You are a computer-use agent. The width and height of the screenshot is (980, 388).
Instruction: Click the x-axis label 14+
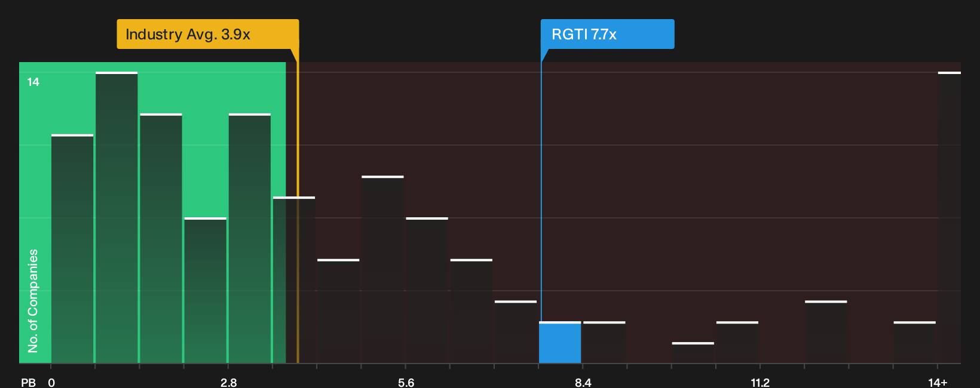pos(938,382)
